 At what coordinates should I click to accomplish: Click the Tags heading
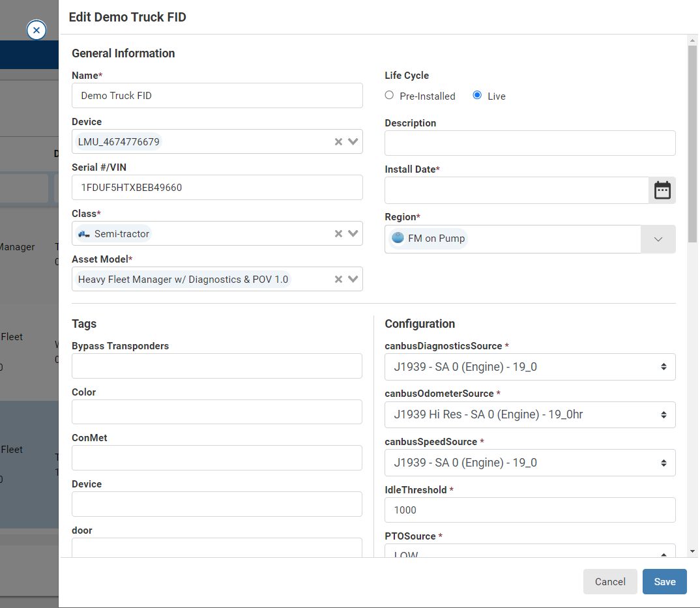pyautogui.click(x=84, y=324)
